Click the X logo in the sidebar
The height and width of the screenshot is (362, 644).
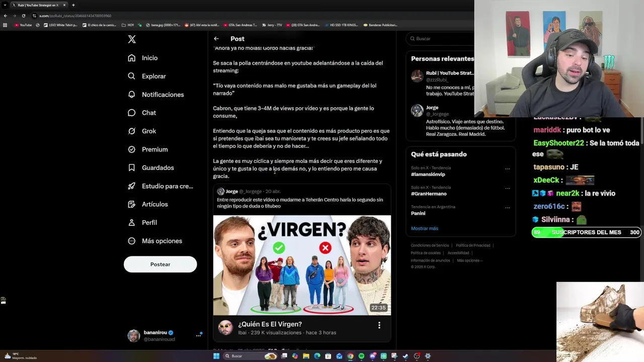click(x=132, y=39)
